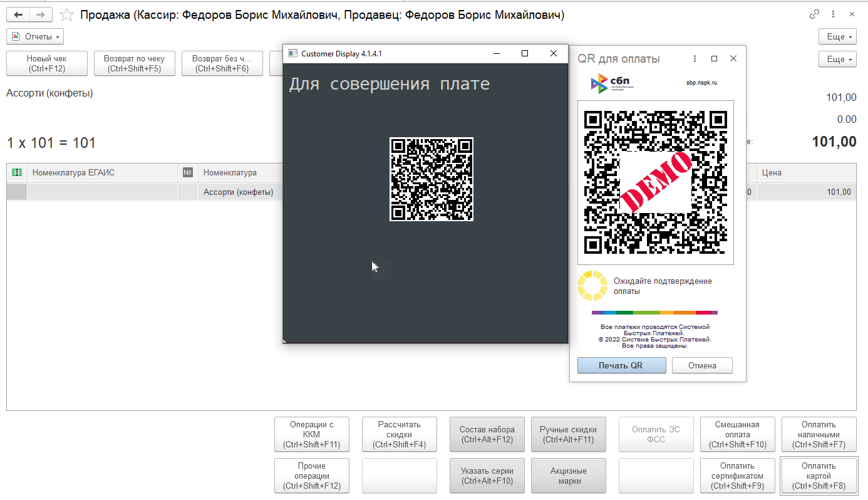The width and height of the screenshot is (868, 500).
Task: Click the СБП logo in QR dialog
Action: [x=612, y=83]
